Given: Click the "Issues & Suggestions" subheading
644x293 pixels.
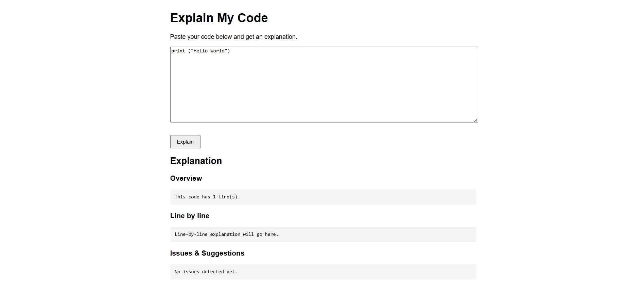Looking at the screenshot, I should [x=207, y=254].
